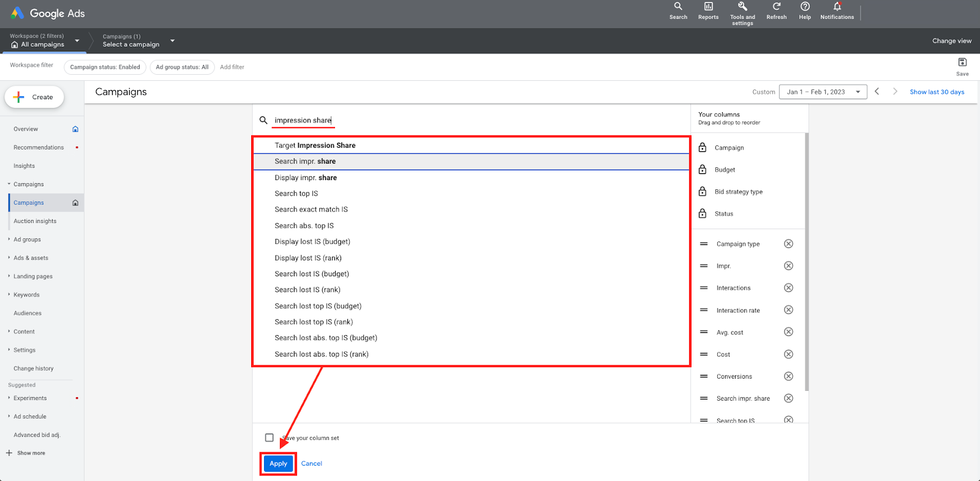
Task: Open Change history in sidebar
Action: click(34, 368)
